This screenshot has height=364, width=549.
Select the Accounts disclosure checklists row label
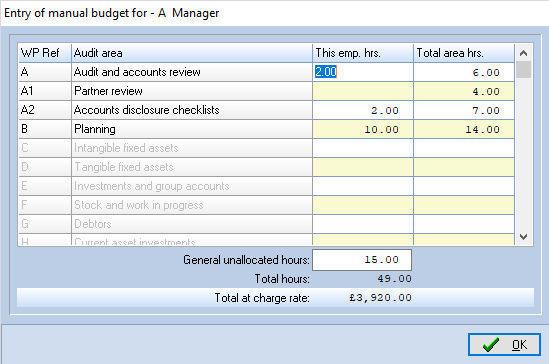192,110
